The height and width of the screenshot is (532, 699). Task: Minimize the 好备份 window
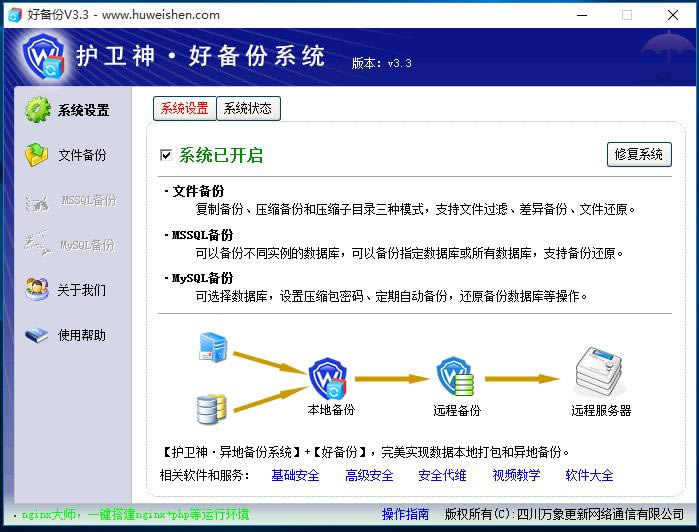point(582,15)
